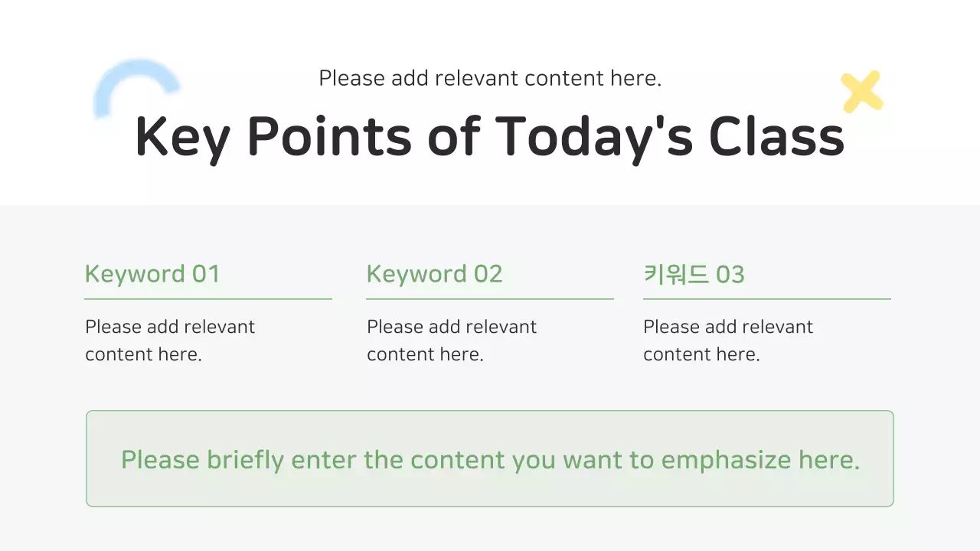
Task: Select the yellow X decoration shape
Action: [x=861, y=92]
